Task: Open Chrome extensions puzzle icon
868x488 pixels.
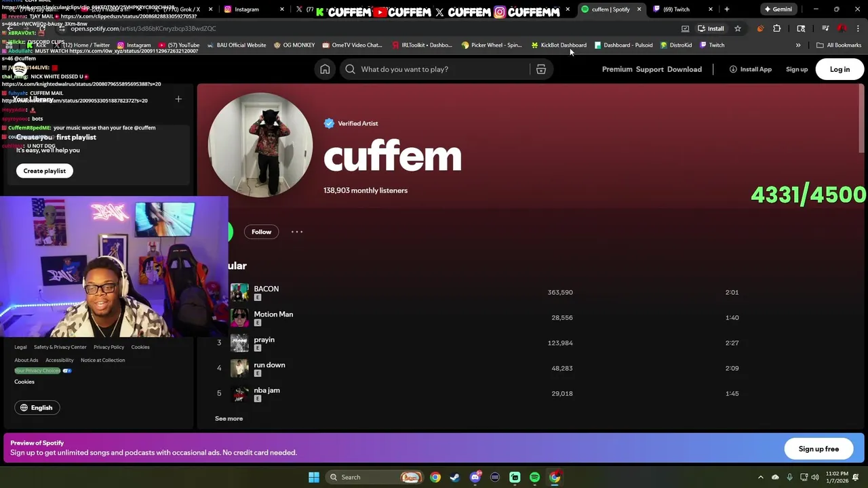Action: pyautogui.click(x=776, y=28)
